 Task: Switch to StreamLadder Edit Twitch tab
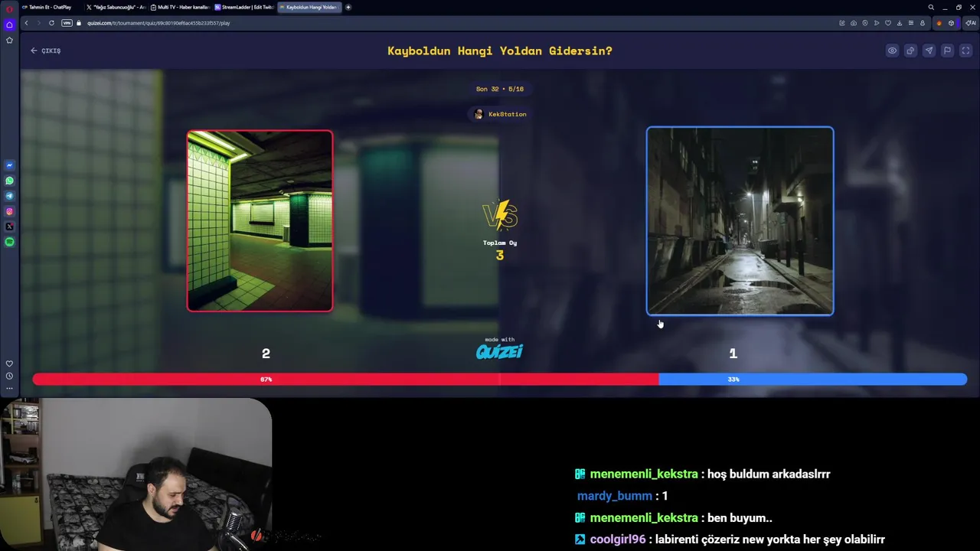[244, 7]
